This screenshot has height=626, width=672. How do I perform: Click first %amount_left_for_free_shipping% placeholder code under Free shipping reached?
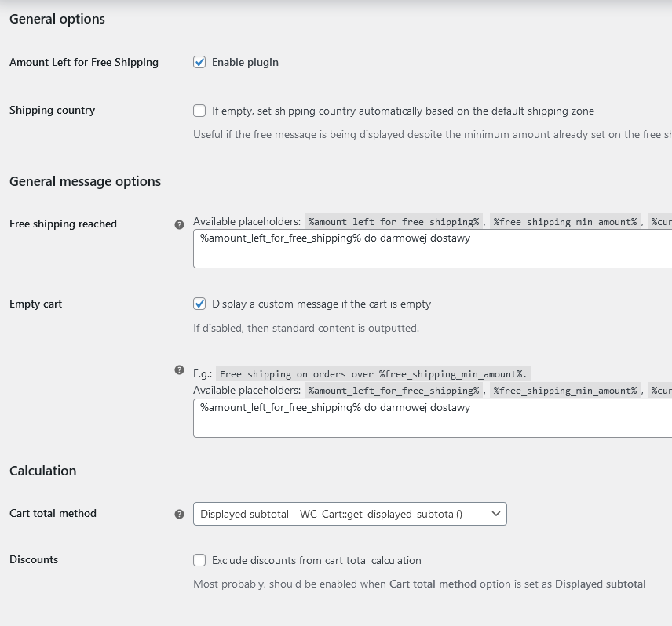(x=393, y=222)
